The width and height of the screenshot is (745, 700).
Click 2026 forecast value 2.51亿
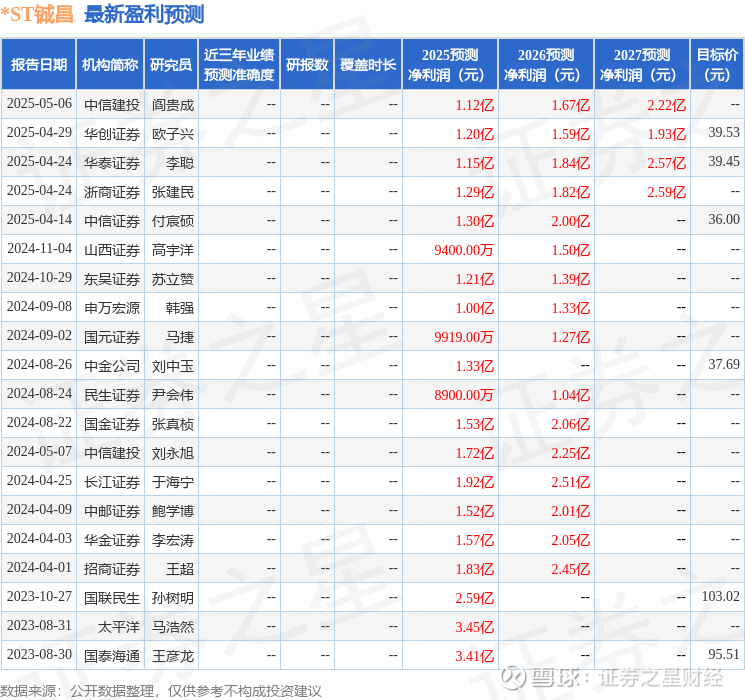coord(570,482)
